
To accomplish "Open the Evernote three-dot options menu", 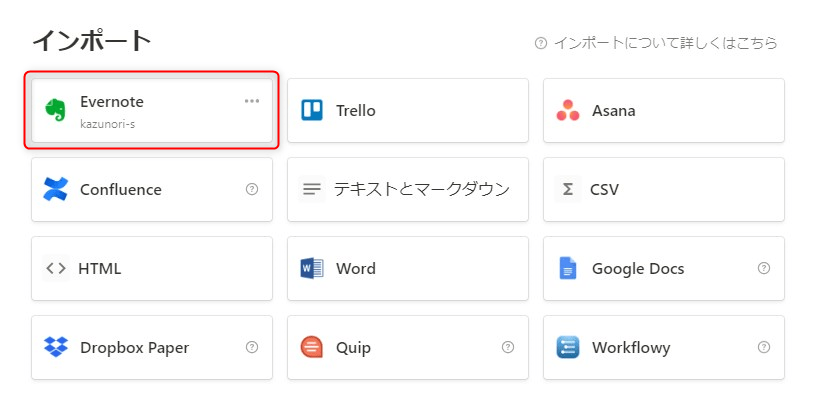I will point(252,101).
